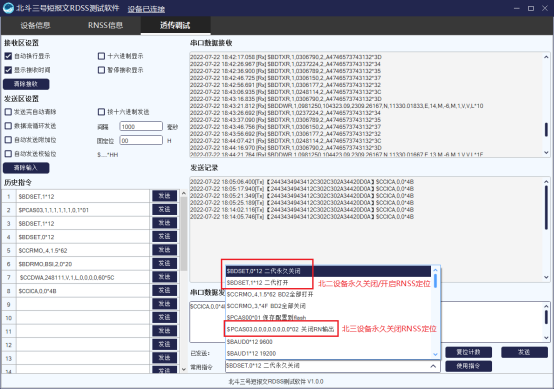The height and width of the screenshot is (390, 554).
Task: Click the $BDDWR line at 18:43:21.812 in receive log
Action: (336, 106)
